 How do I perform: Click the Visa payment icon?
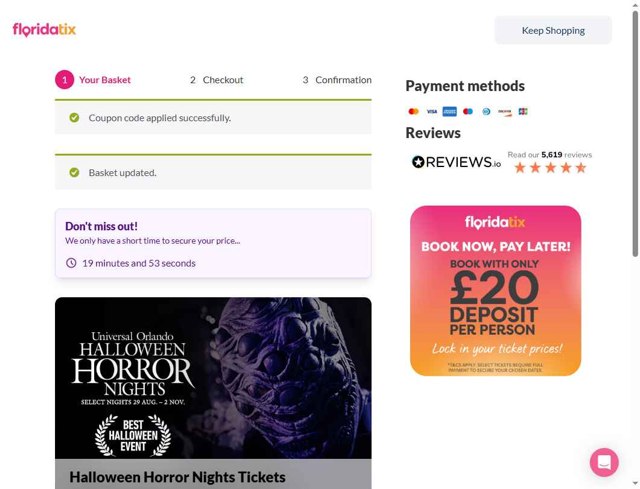432,111
